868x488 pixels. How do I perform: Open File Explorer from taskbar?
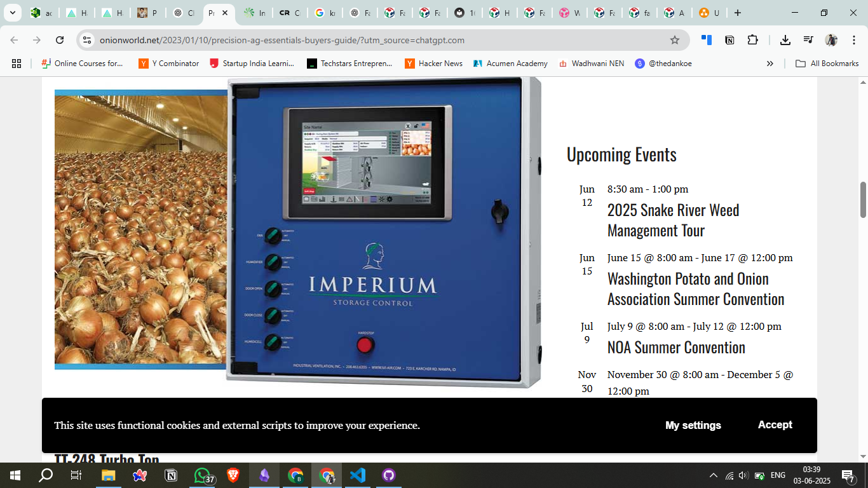(108, 475)
